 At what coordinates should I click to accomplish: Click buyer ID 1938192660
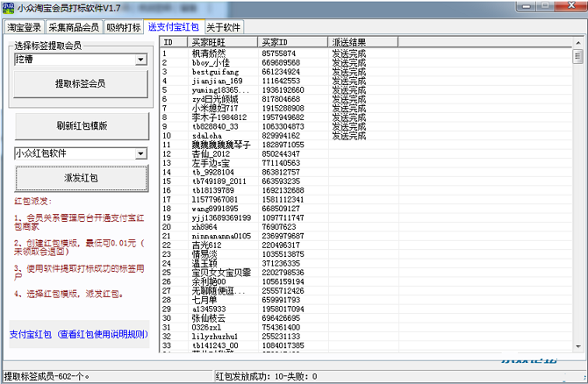pos(283,90)
